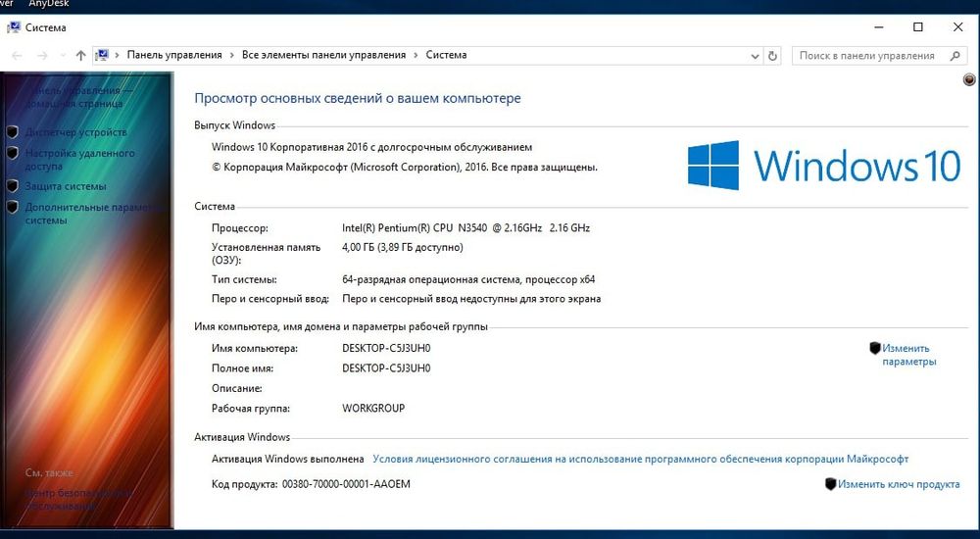The height and width of the screenshot is (539, 980).
Task: Click the computer icon in address bar
Action: pyautogui.click(x=102, y=55)
